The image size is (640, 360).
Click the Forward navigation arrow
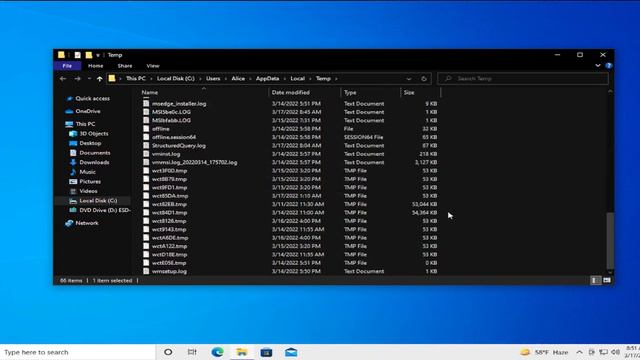pyautogui.click(x=77, y=79)
